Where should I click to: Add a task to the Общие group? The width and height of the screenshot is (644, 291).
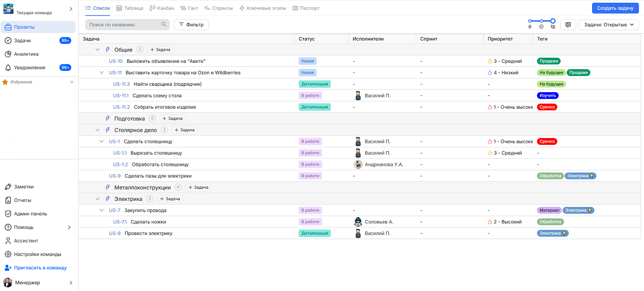pyautogui.click(x=160, y=50)
